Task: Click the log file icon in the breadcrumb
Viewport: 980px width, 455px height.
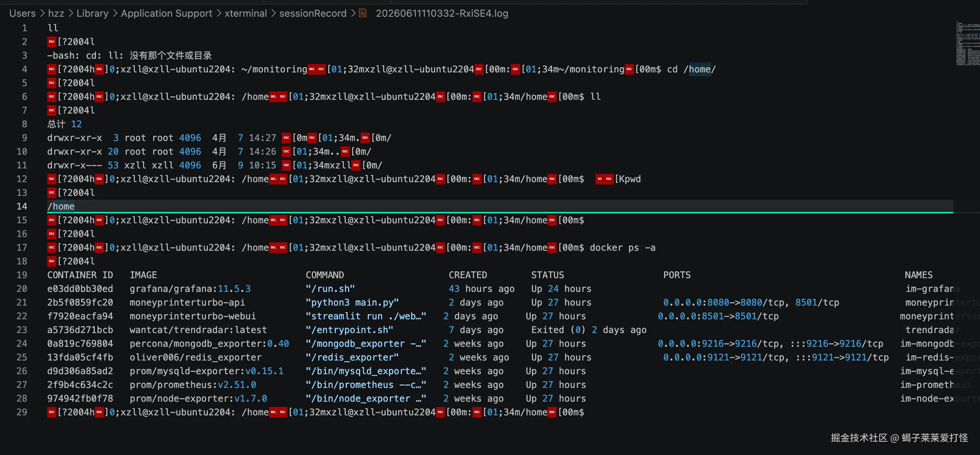Action: coord(363,13)
